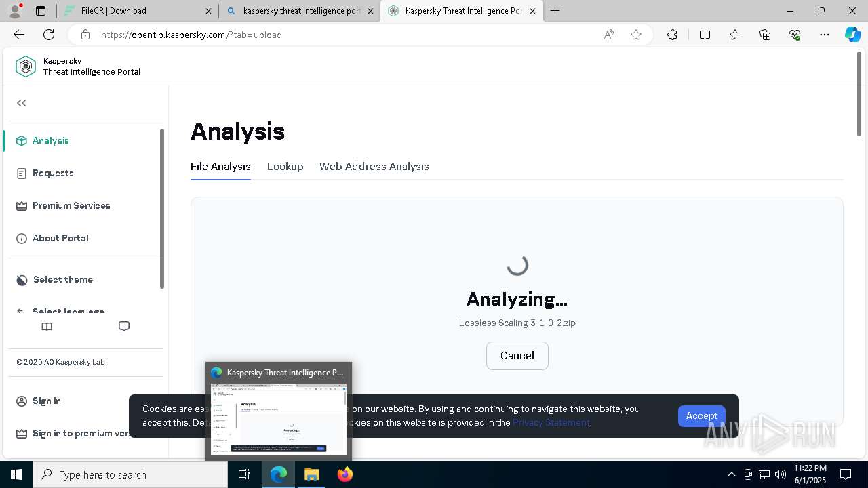Collapse the sidebar with double-chevron icon
The height and width of the screenshot is (488, 868).
click(x=22, y=103)
